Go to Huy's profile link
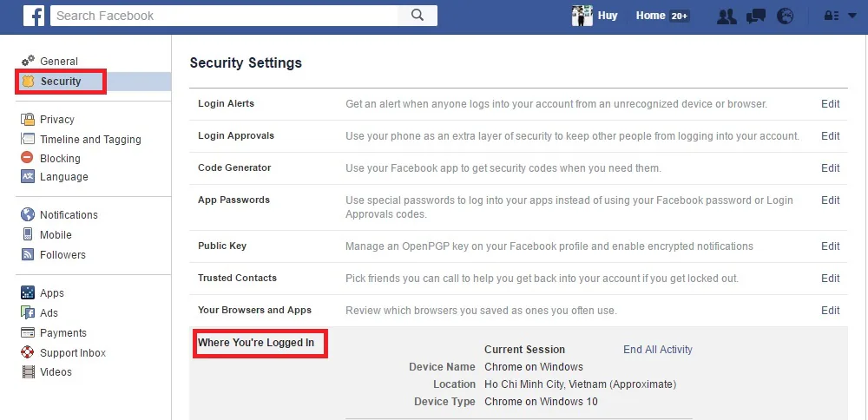 [x=608, y=16]
